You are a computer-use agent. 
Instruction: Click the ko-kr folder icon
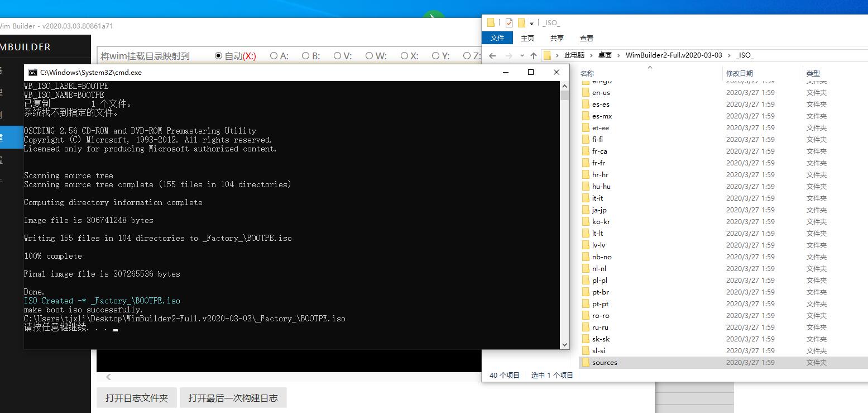(586, 222)
